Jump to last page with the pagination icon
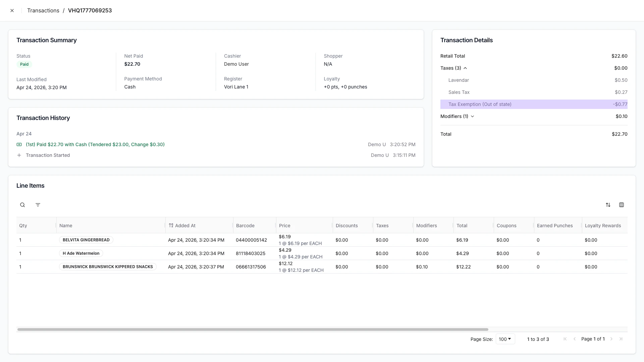The width and height of the screenshot is (644, 362). point(621,339)
